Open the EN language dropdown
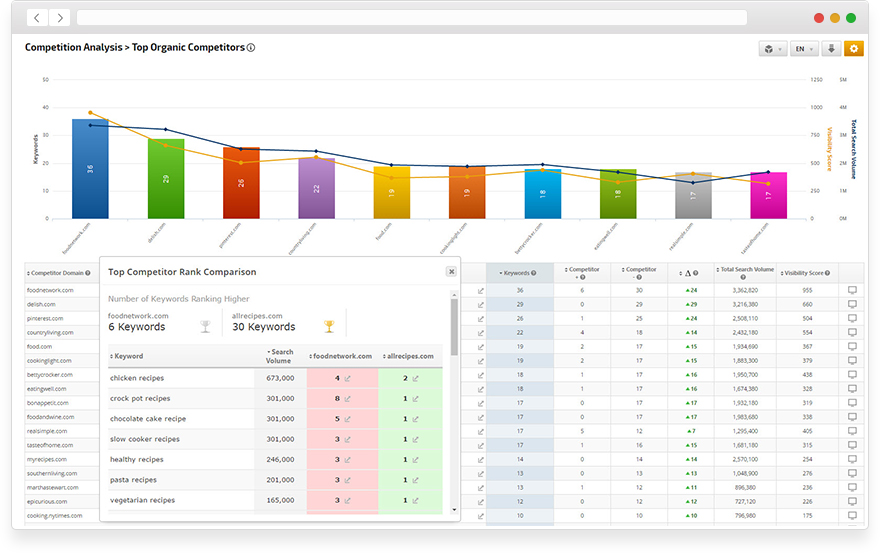This screenshot has height=553, width=880. coord(803,48)
